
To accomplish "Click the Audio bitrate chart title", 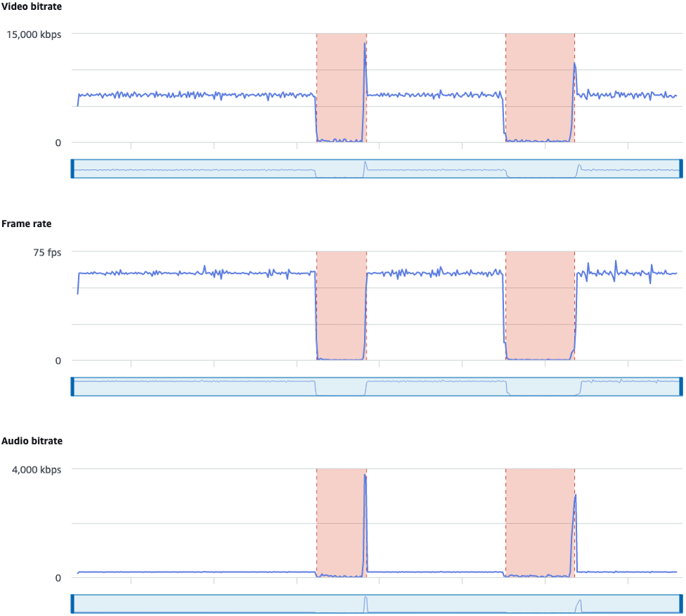I will pyautogui.click(x=31, y=441).
